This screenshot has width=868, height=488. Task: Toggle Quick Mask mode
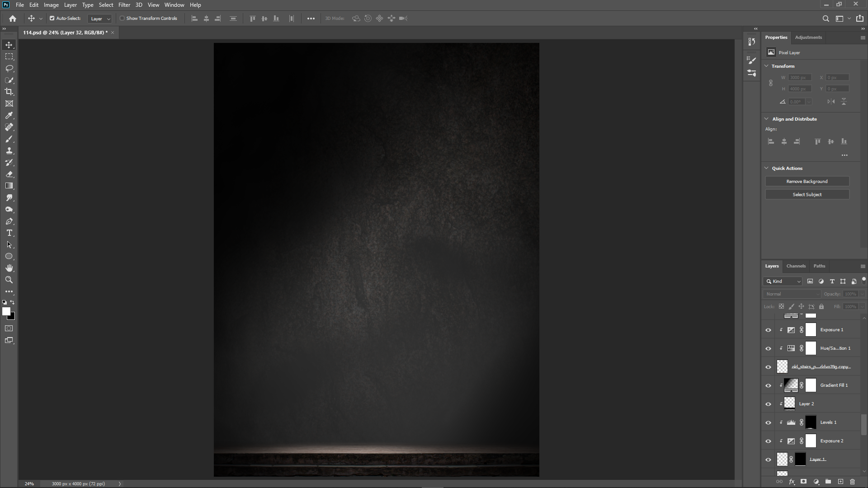[9, 328]
